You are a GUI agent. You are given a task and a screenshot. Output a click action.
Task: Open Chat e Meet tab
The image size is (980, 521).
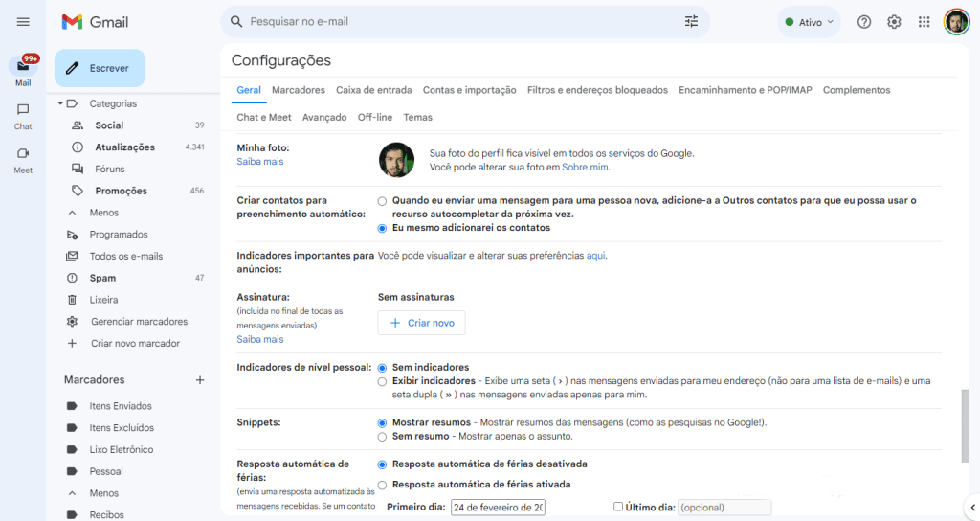point(264,117)
